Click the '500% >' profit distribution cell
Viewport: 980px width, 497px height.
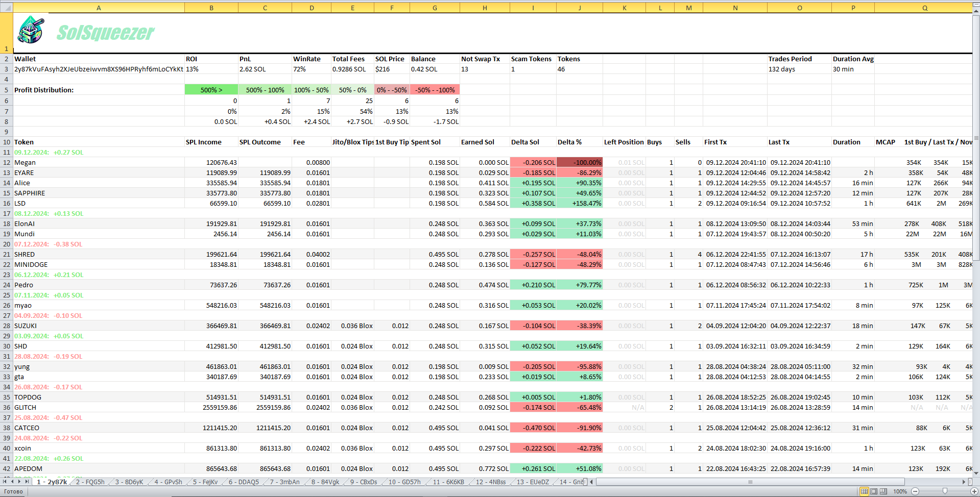[x=211, y=90]
